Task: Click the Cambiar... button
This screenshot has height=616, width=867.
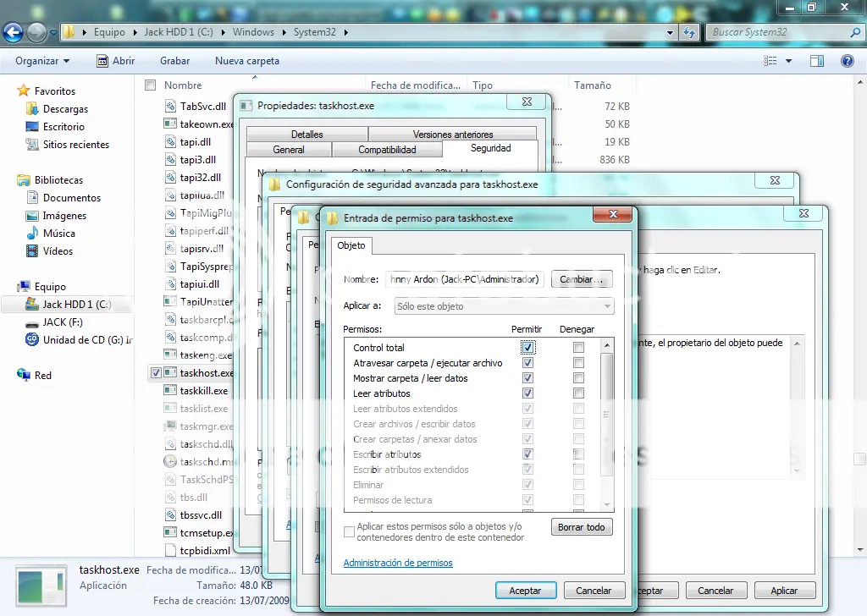Action: tap(581, 279)
